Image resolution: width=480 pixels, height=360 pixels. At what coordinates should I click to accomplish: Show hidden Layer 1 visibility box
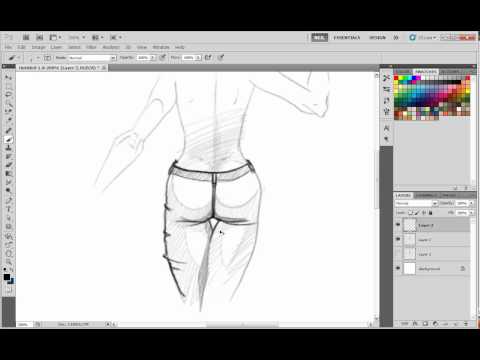tap(398, 254)
